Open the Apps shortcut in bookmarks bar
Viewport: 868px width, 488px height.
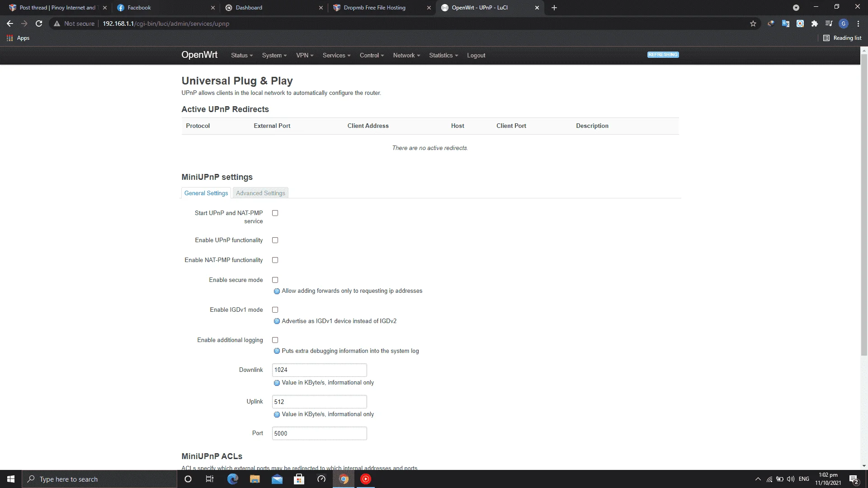18,38
